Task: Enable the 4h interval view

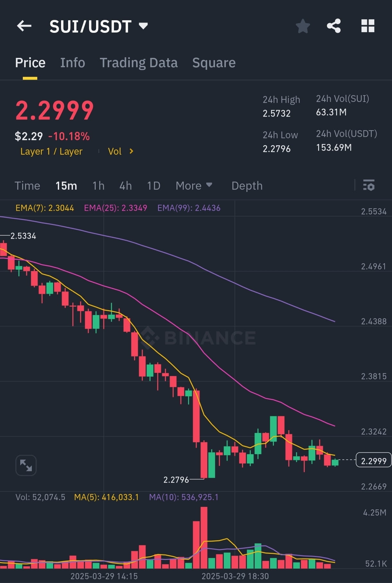Action: click(x=125, y=185)
